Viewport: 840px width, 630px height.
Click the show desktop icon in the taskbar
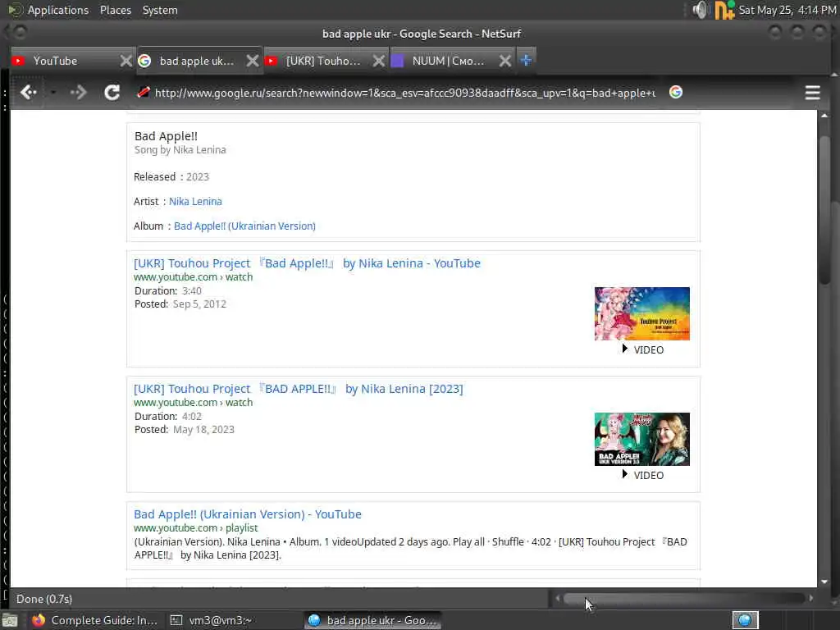10,621
